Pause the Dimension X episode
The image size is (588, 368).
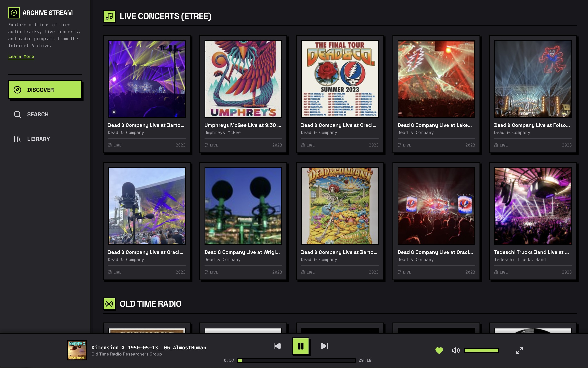click(301, 346)
